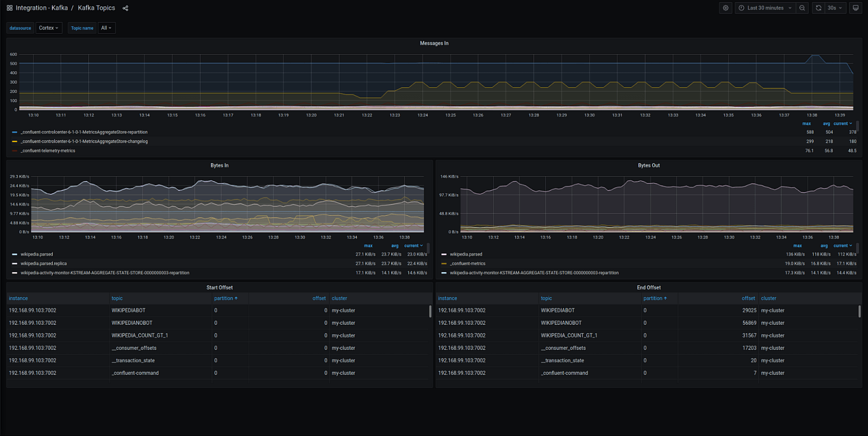Click the chevron beside current in the Bytes In legend
The width and height of the screenshot is (868, 436).
click(x=422, y=246)
